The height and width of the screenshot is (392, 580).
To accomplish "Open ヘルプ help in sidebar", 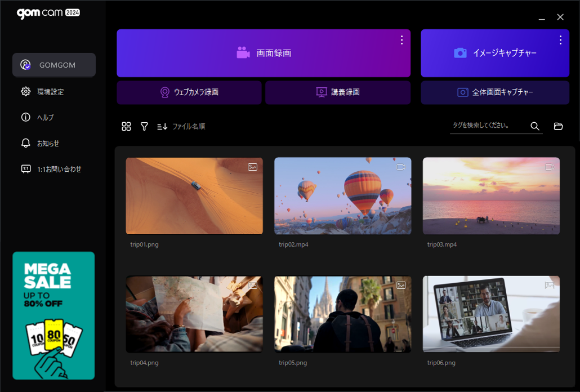I will 45,118.
